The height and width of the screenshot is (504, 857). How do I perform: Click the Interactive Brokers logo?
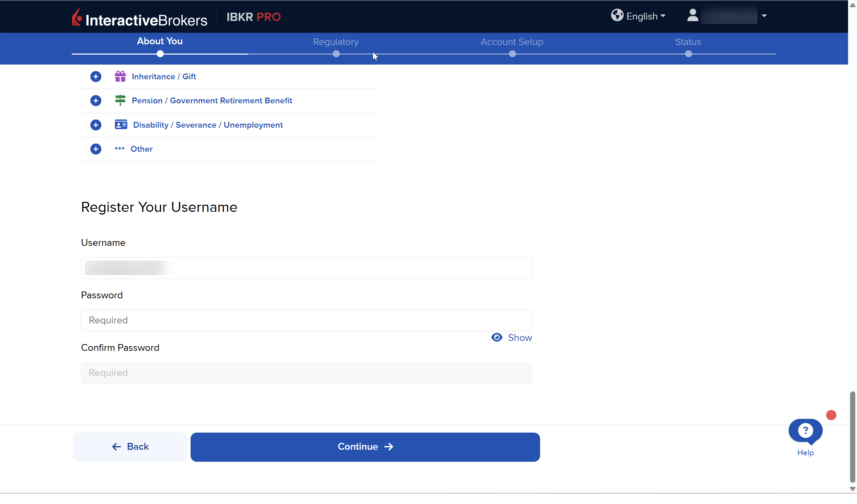(139, 17)
